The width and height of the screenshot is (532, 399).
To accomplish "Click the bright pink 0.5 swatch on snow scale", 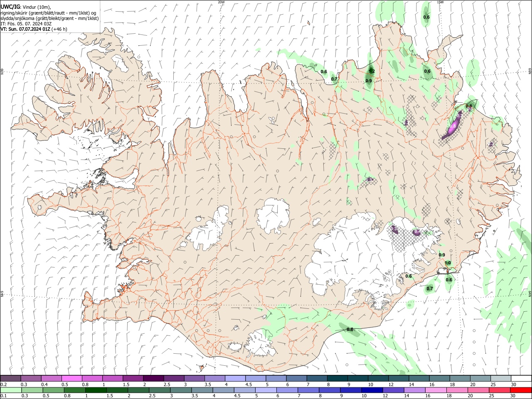I will pos(72,378).
